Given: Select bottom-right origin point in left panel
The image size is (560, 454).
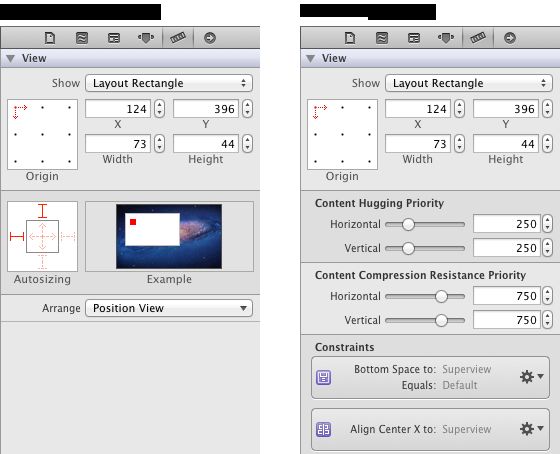Looking at the screenshot, I should [69, 161].
